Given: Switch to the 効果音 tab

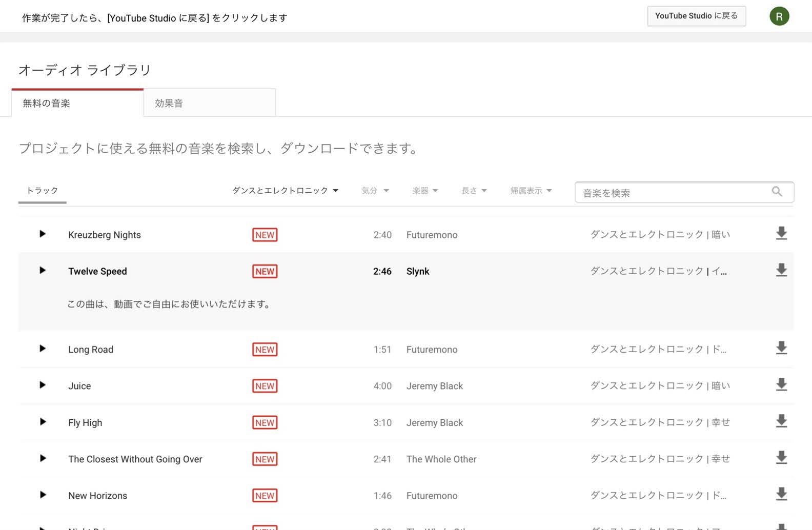Looking at the screenshot, I should pos(209,103).
